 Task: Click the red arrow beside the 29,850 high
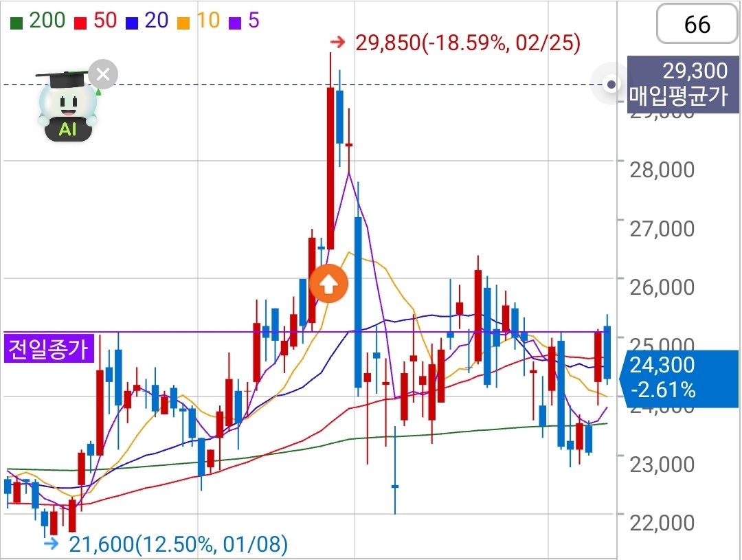(337, 43)
